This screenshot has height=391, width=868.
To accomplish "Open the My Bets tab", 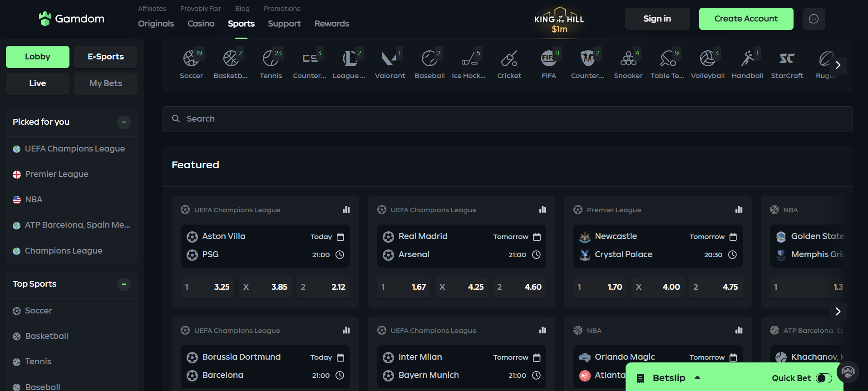I will (106, 83).
